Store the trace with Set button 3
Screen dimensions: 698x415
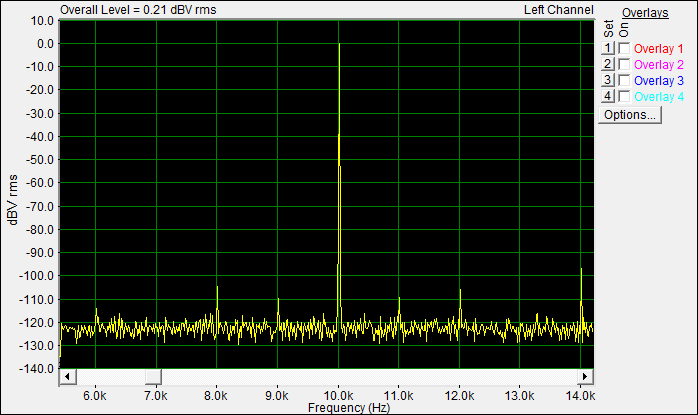click(x=608, y=80)
